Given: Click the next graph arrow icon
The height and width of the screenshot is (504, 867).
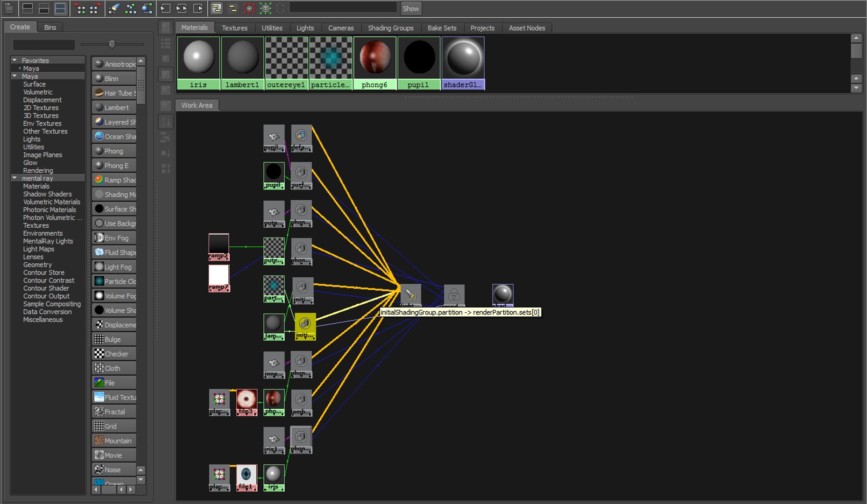Looking at the screenshot, I should pos(95,8).
